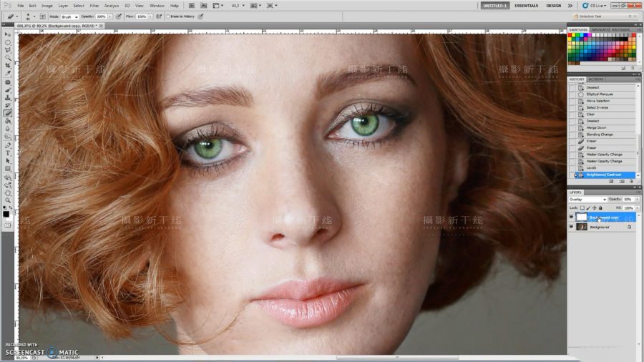Delete current state in History panel
The image size is (644, 362).
633,181
